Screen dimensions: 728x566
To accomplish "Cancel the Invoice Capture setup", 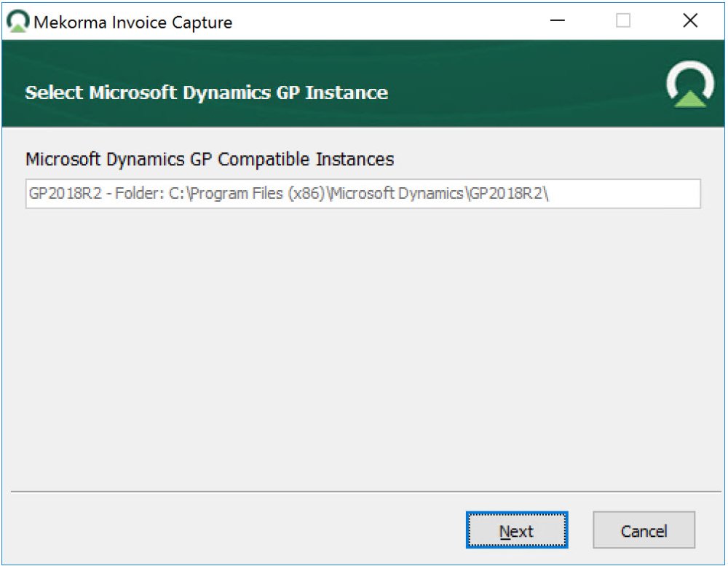I will pyautogui.click(x=644, y=531).
